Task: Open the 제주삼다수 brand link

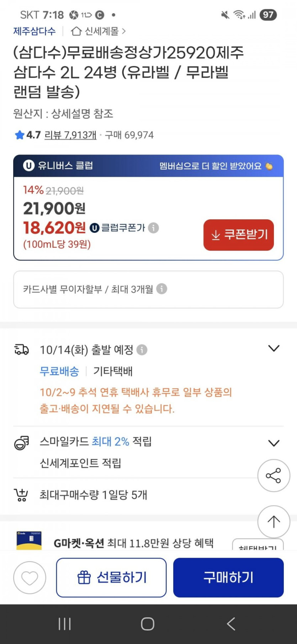Action: click(35, 31)
